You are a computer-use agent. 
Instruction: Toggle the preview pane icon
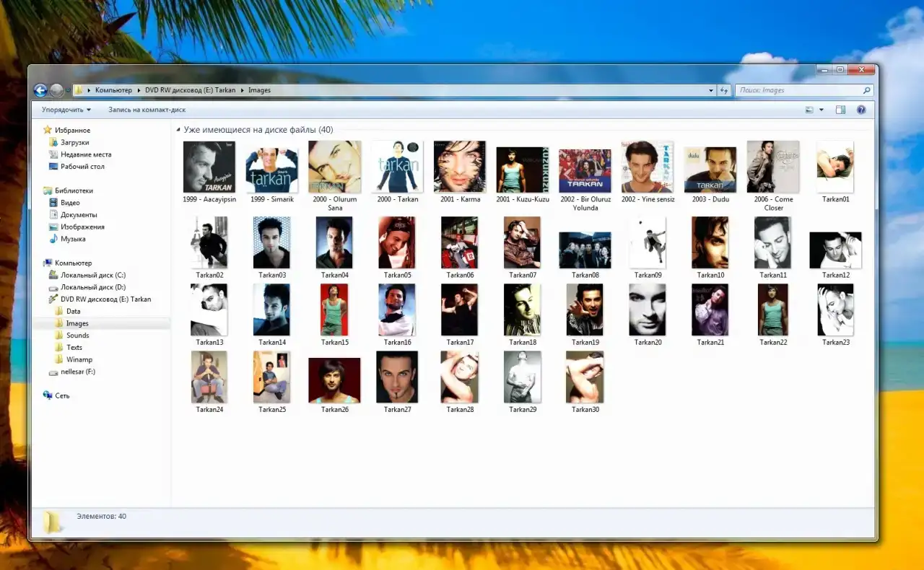coord(840,110)
